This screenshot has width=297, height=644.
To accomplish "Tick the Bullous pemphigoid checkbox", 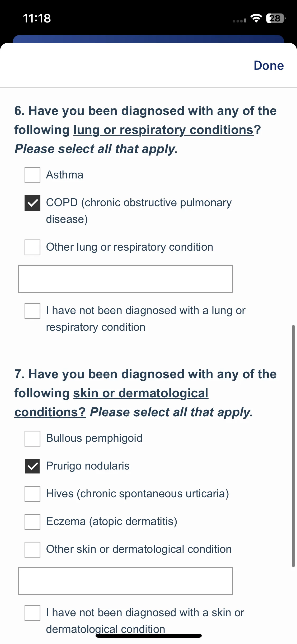I will point(32,438).
